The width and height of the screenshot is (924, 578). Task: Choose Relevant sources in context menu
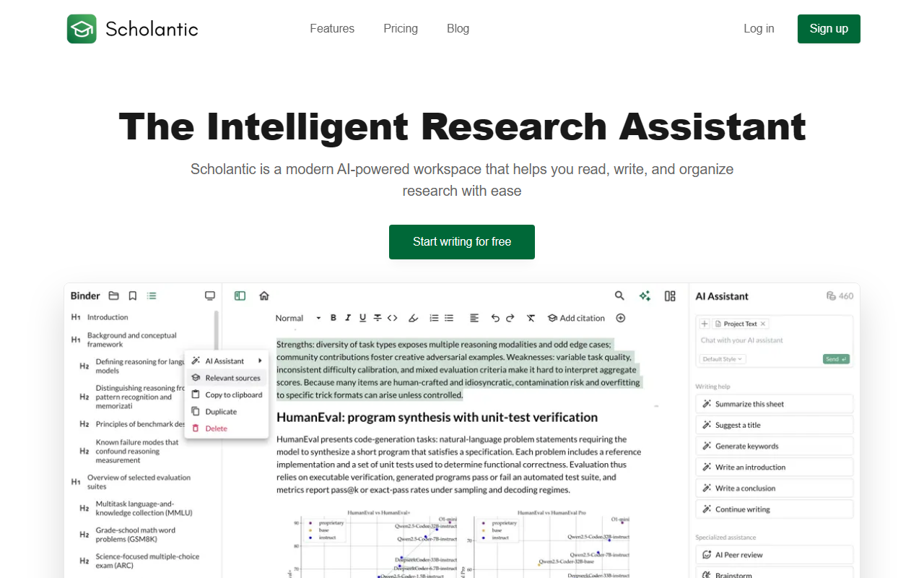227,378
